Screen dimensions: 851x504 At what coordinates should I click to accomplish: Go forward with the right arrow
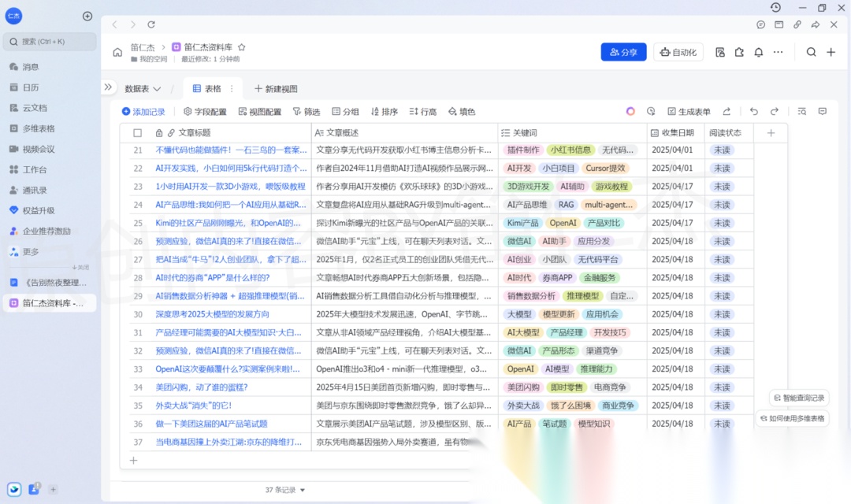pyautogui.click(x=133, y=24)
